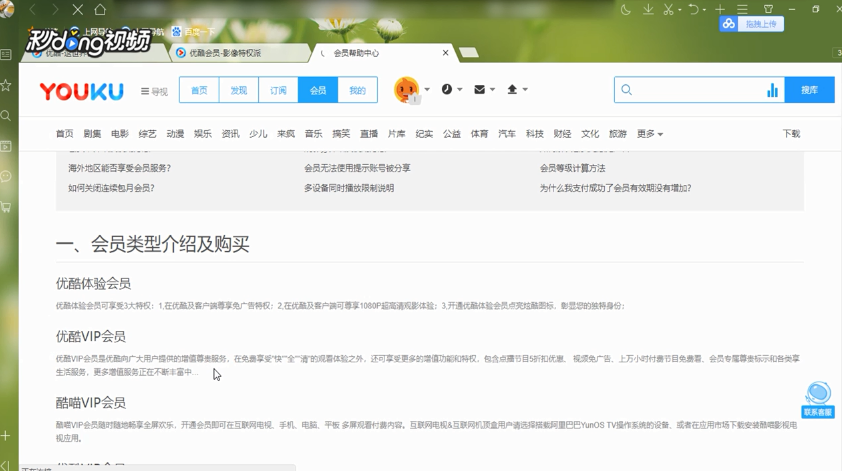Click the browser home icon
The image size is (842, 471).
[100, 10]
